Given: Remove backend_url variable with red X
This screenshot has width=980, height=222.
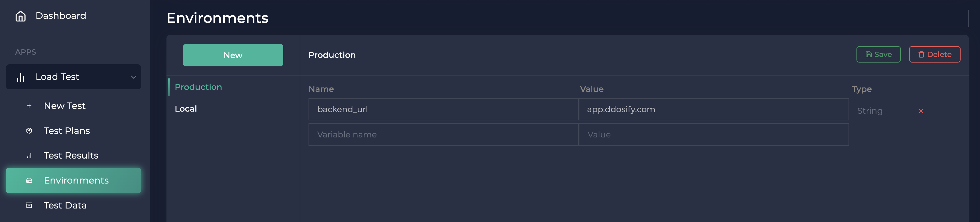Looking at the screenshot, I should [x=921, y=111].
